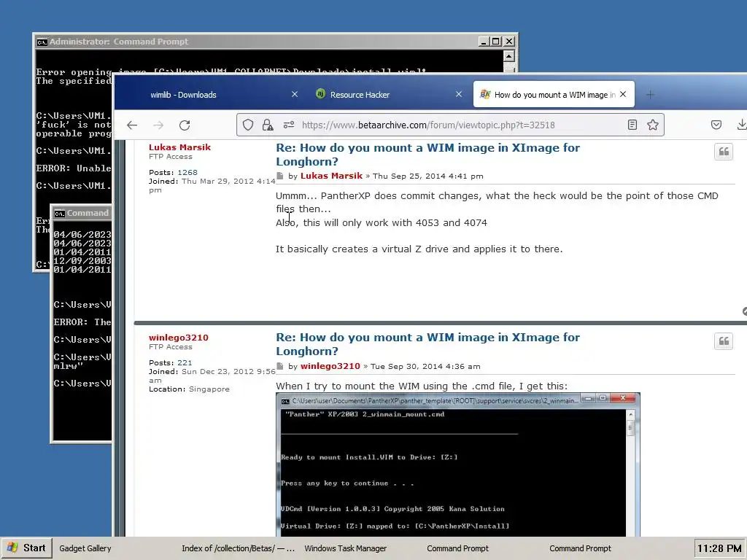Close the How do you mount tab
The image size is (747, 560).
pos(623,94)
